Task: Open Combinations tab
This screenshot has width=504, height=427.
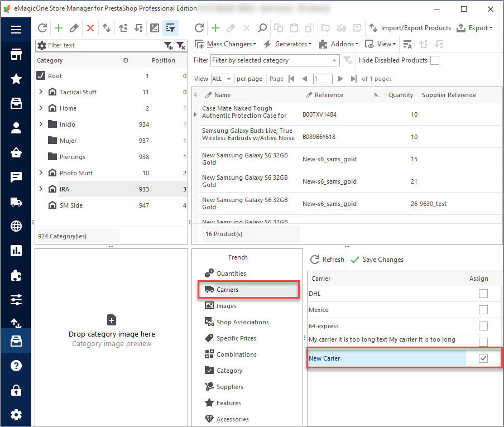Action: click(x=237, y=354)
